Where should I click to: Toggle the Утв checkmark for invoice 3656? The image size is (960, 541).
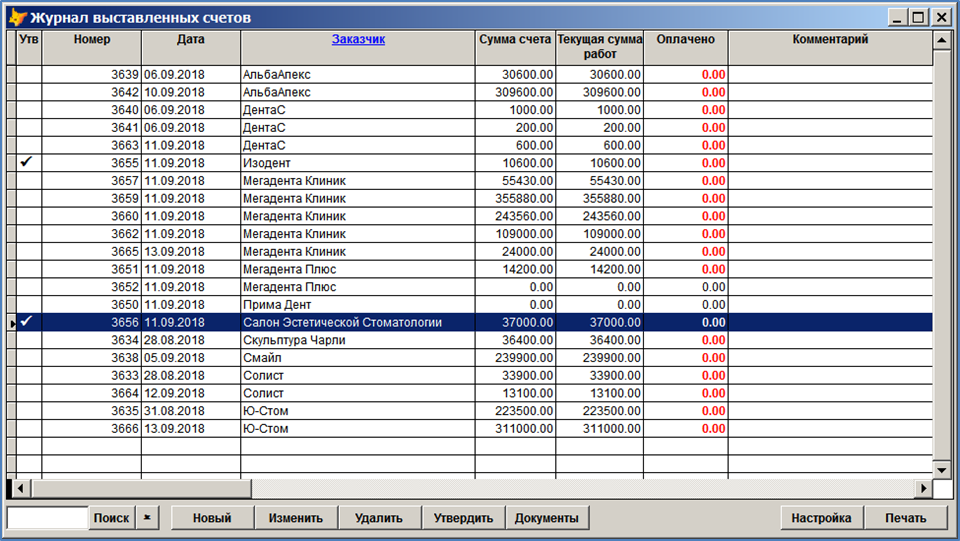tap(28, 322)
